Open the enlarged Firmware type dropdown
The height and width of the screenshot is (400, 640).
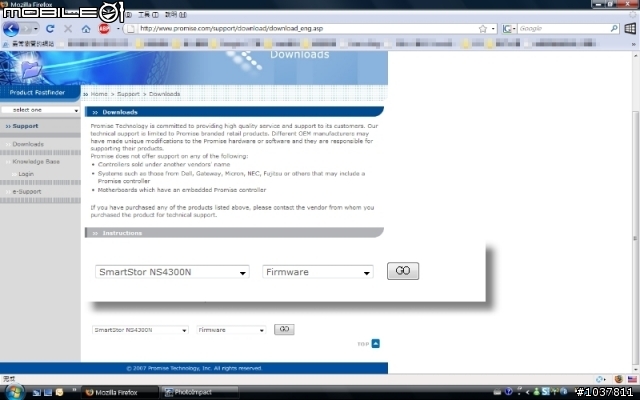tap(318, 272)
